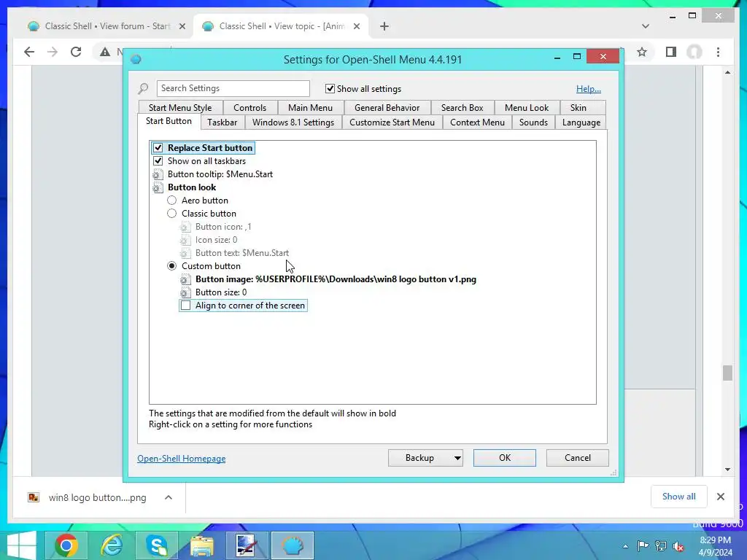Switch to the Start Menu Style tab

coord(180,108)
